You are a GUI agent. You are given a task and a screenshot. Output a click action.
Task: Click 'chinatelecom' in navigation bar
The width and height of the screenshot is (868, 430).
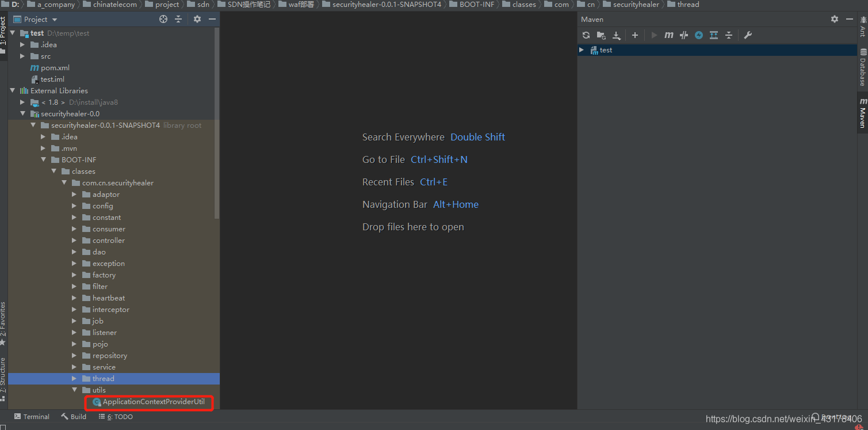coord(115,5)
